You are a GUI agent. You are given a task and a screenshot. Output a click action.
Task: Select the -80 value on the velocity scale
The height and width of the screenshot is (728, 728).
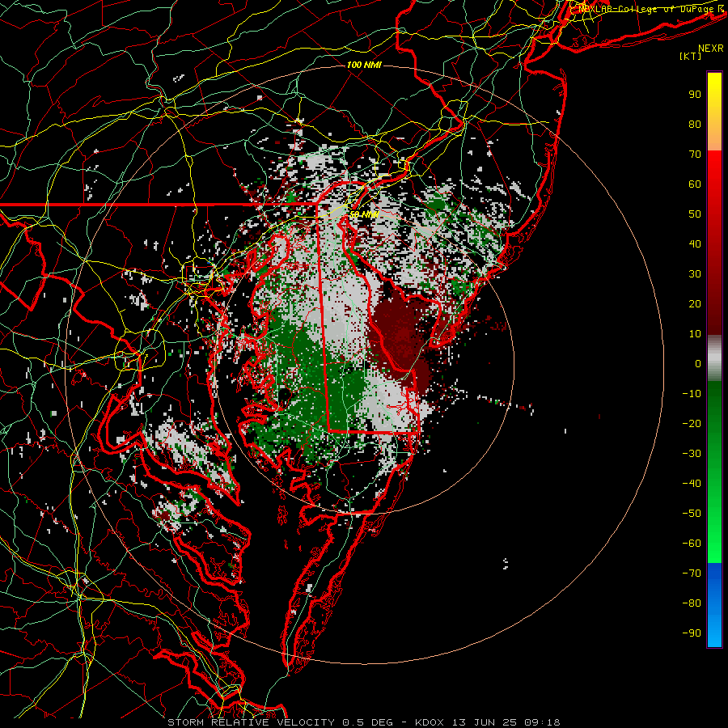pyautogui.click(x=692, y=603)
